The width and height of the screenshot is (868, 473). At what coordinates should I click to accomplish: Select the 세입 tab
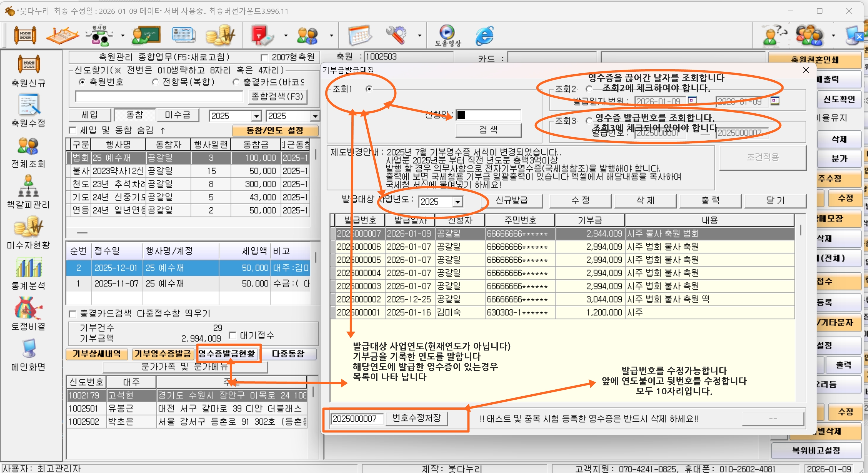click(90, 115)
